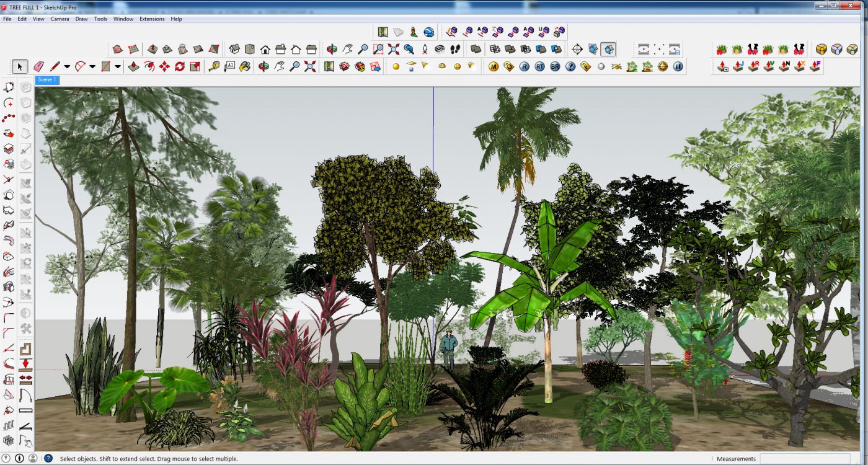Viewport: 868px width, 465px height.
Task: Open the Extensions menu
Action: pos(152,19)
